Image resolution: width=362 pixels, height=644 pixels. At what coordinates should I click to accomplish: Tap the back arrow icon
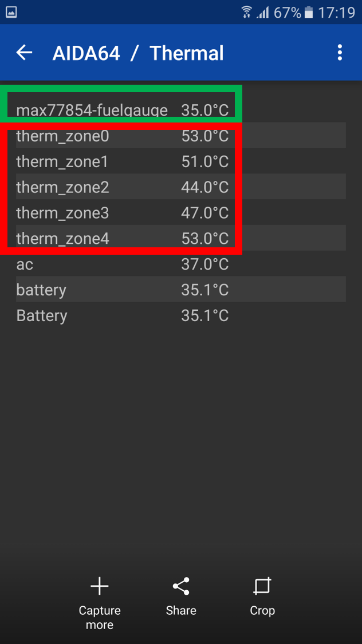24,53
